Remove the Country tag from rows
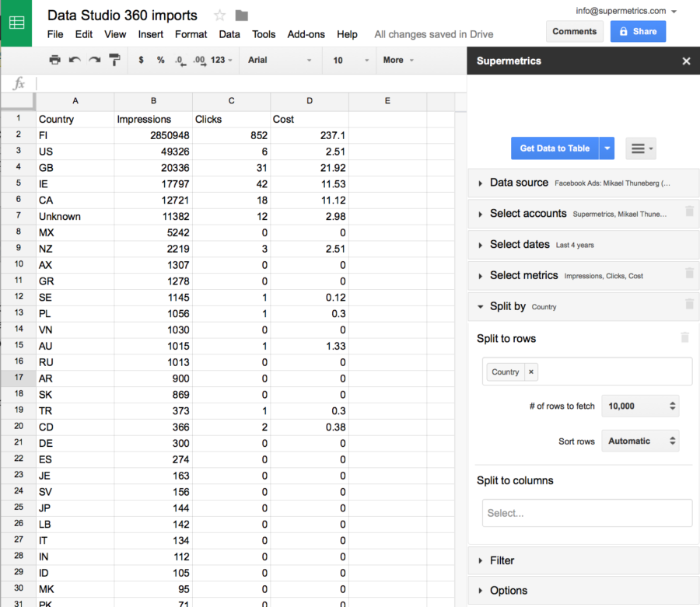 (530, 372)
